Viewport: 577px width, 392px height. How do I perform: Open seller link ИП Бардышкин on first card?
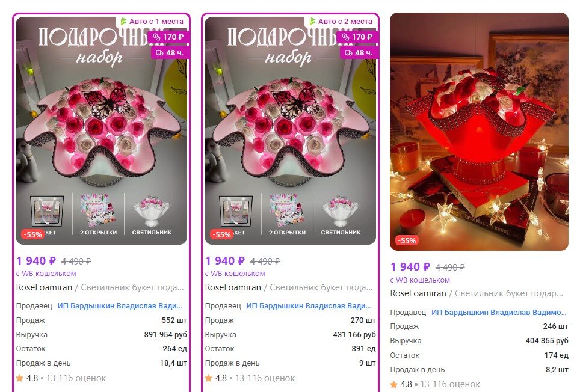[120, 305]
